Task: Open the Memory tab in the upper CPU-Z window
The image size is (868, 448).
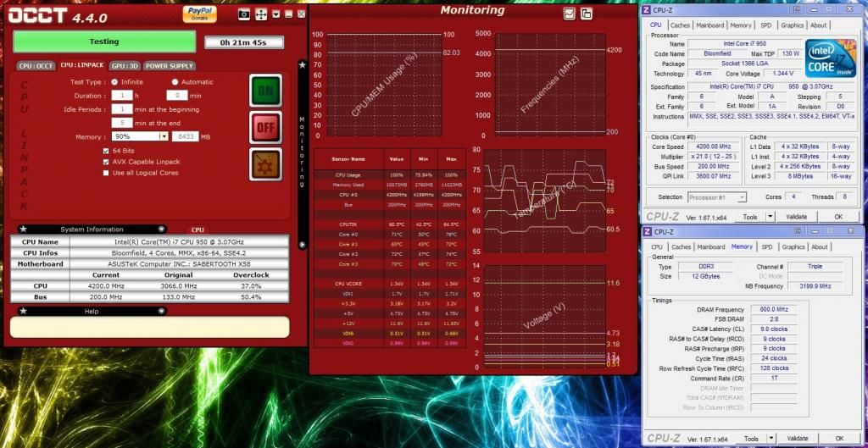Action: 740,25
